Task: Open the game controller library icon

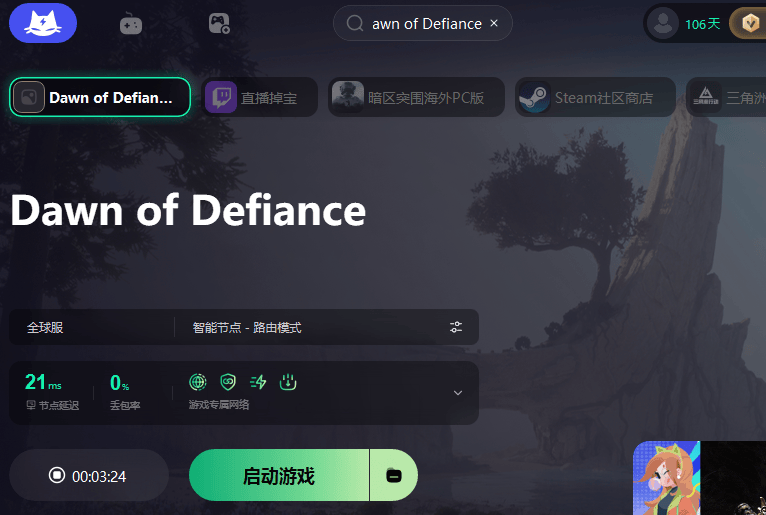Action: (x=131, y=24)
